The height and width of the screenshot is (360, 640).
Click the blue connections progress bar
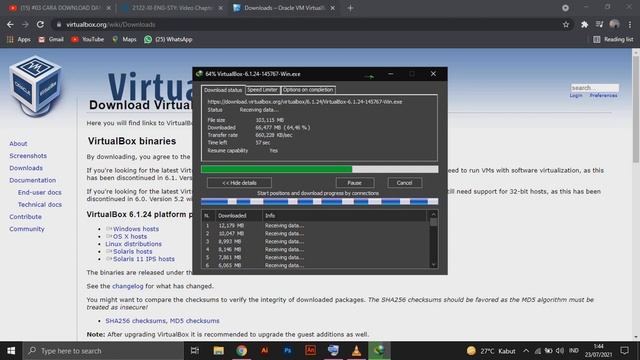[320, 201]
